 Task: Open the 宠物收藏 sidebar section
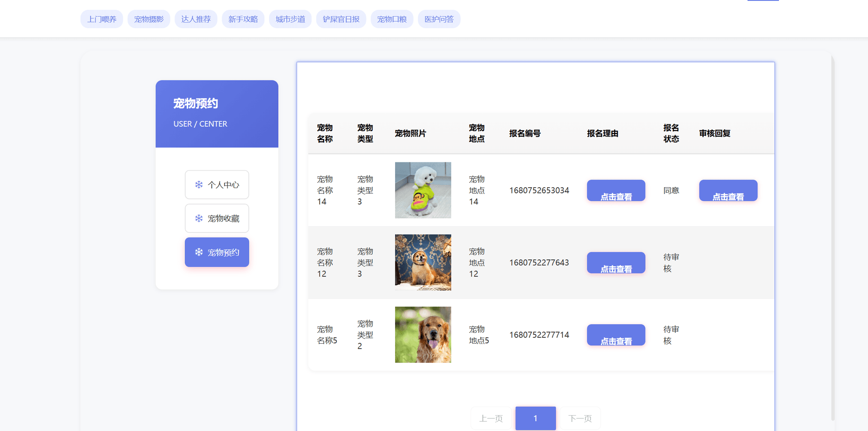pos(217,218)
